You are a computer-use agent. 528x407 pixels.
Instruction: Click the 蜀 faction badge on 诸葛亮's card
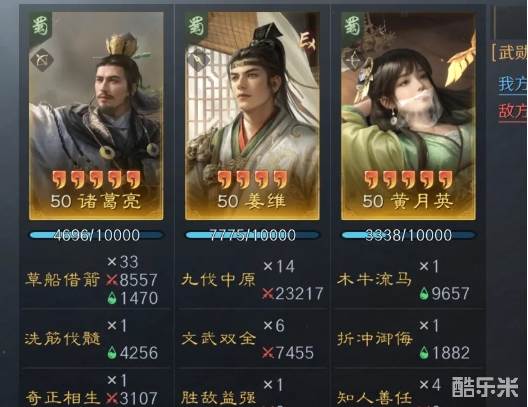coord(40,26)
